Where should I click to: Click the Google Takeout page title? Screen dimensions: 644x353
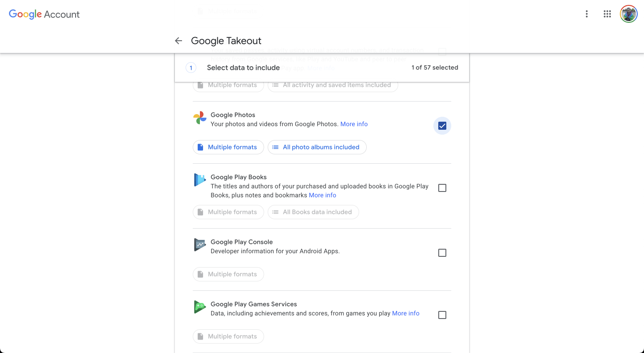226,41
